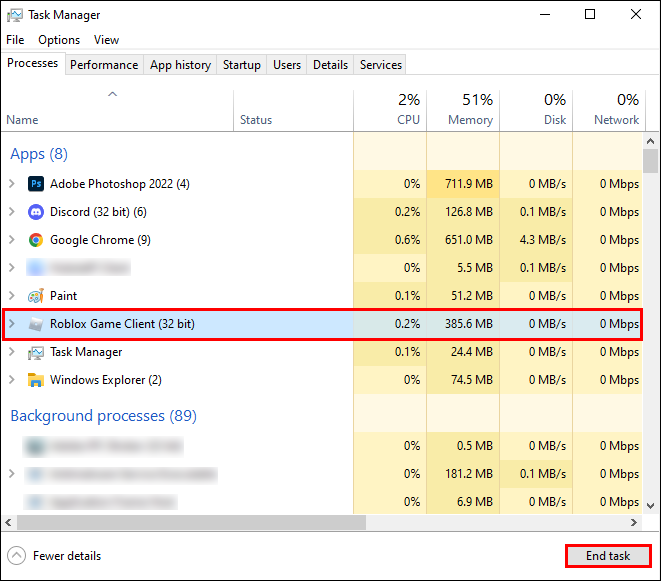Click the horizontal scrollbar thumb
661x581 pixels.
(191, 523)
